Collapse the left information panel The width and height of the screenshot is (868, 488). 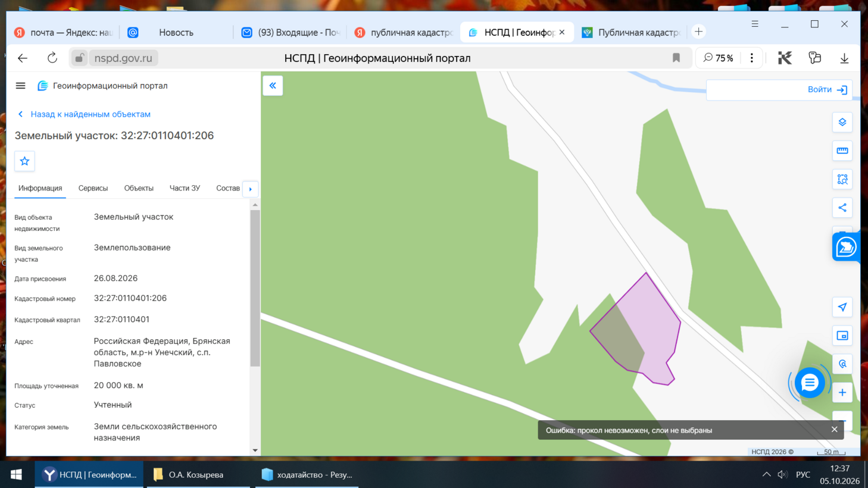click(273, 86)
